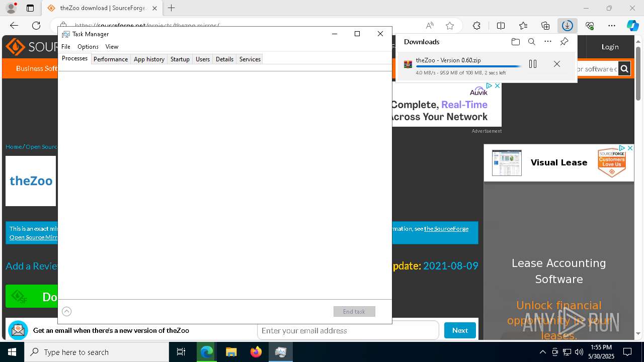Viewport: 644px width, 362px height.
Task: Pin the Downloads panel
Action: (x=564, y=42)
